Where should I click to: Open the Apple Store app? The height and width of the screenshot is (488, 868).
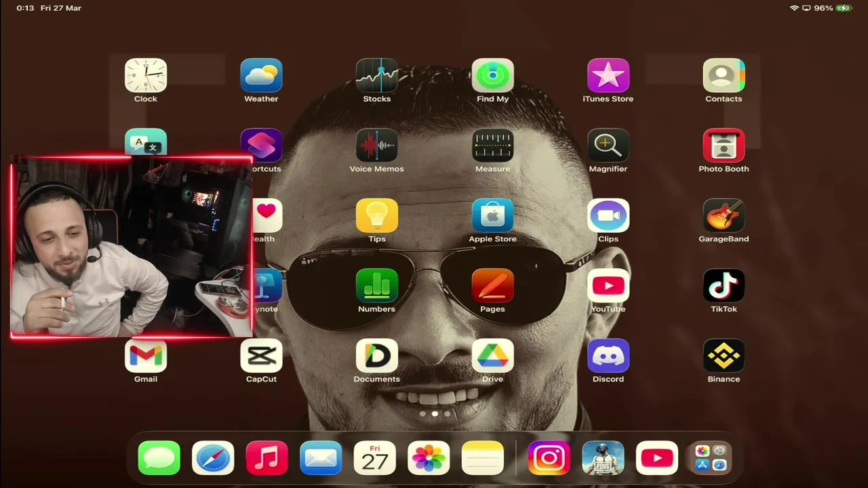coord(492,216)
